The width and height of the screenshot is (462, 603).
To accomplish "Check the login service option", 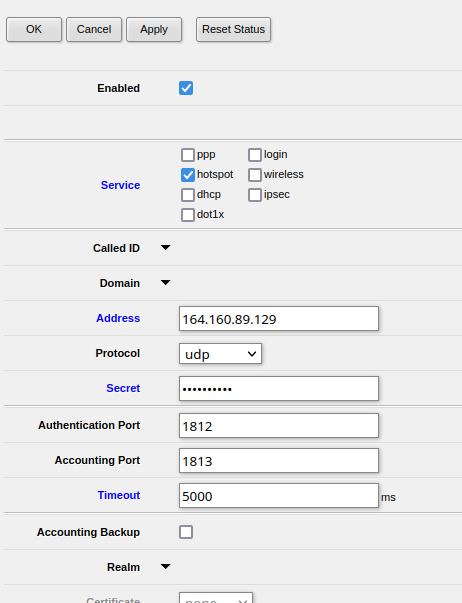I will (255, 155).
